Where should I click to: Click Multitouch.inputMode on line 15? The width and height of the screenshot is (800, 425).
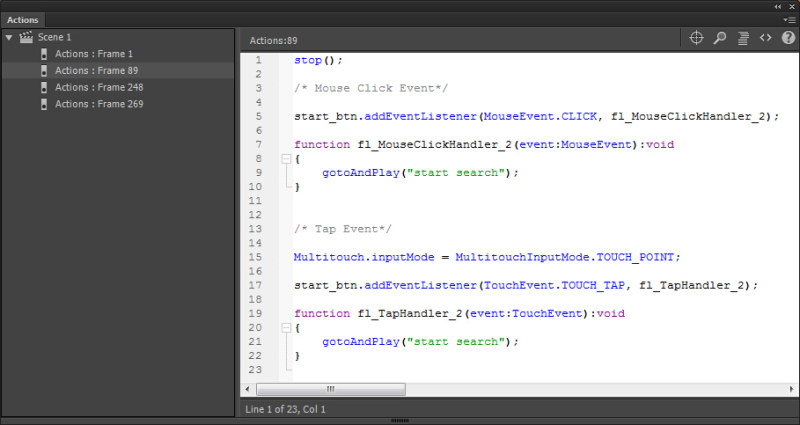tap(364, 257)
